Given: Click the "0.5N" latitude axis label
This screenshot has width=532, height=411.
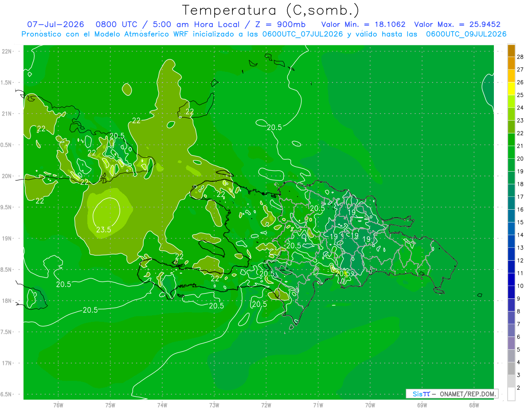Looking at the screenshot, I should pyautogui.click(x=7, y=145).
